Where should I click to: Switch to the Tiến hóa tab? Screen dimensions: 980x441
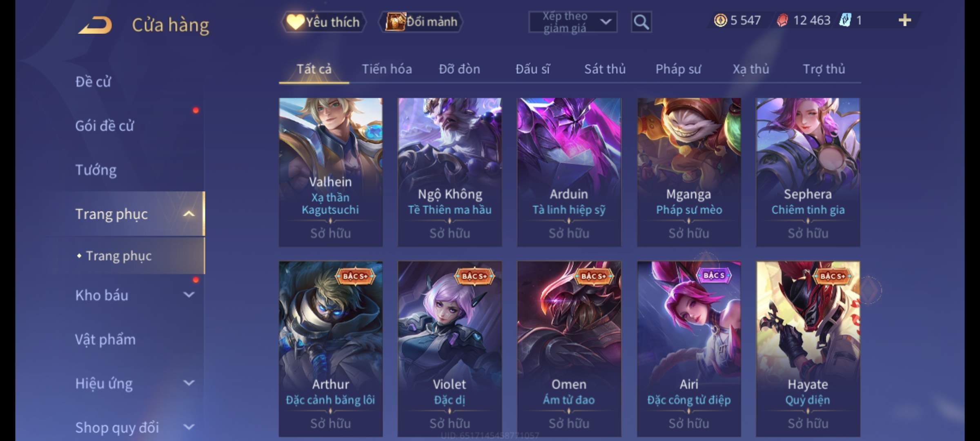pos(387,69)
